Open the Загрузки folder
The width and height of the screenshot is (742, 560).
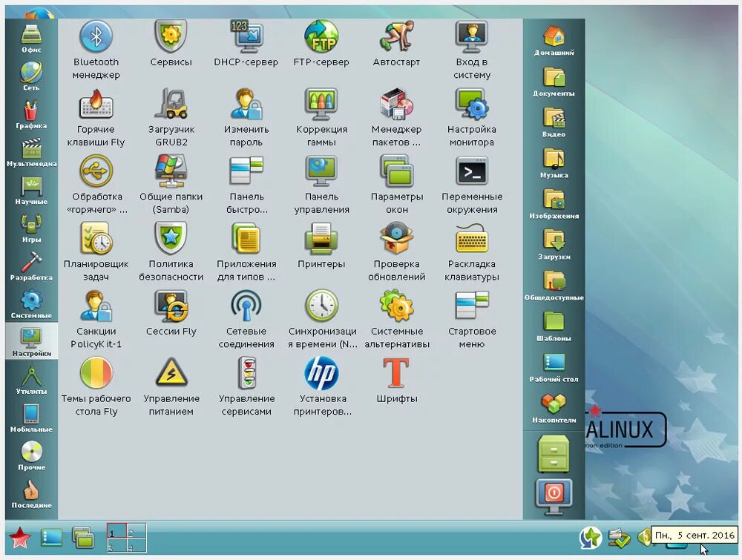554,245
